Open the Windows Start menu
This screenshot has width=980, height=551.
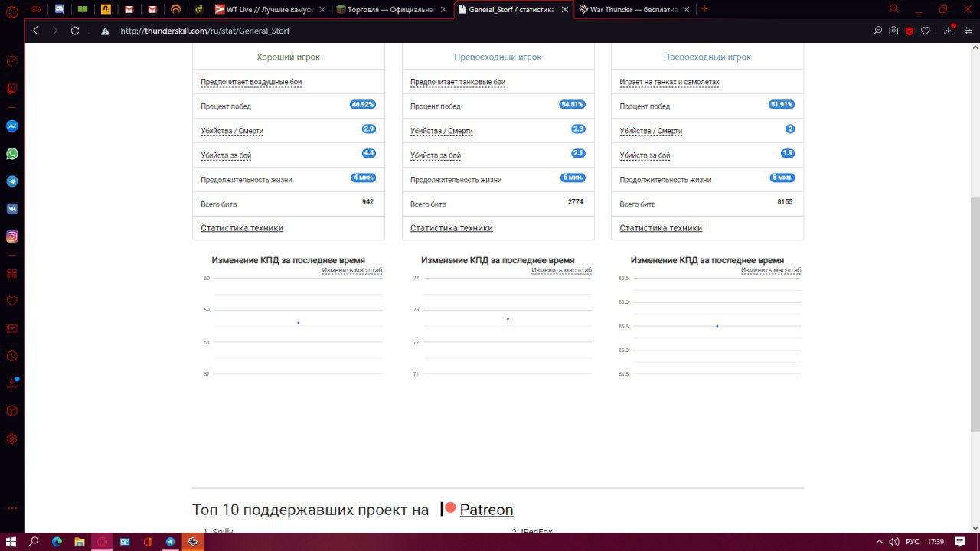11,541
